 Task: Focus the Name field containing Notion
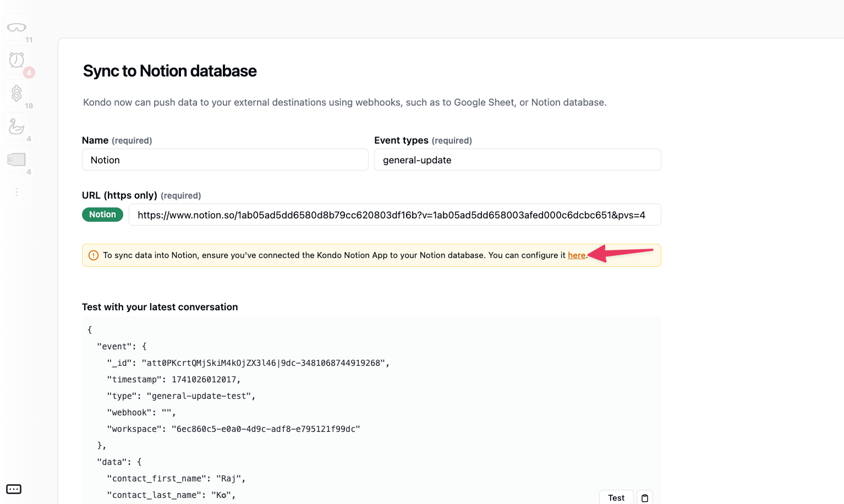225,160
